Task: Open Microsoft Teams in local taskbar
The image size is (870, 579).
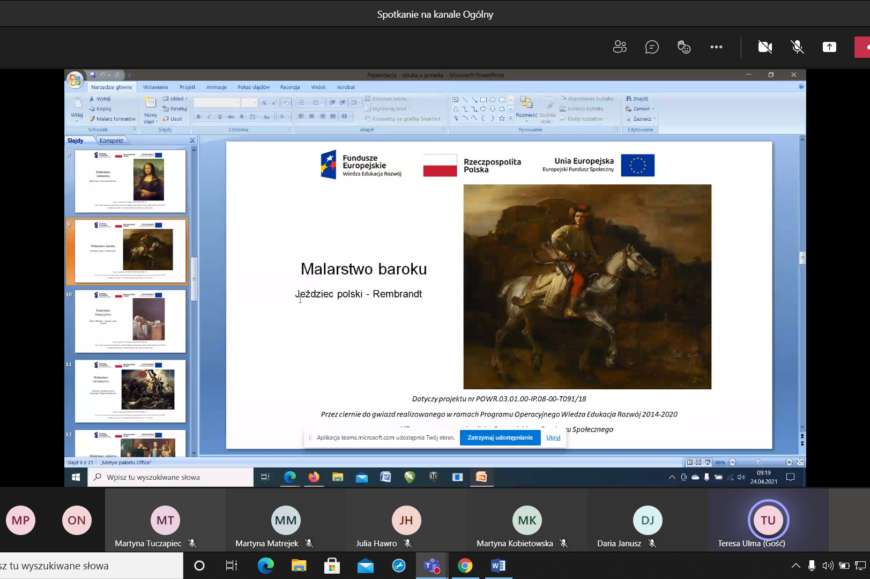Action: tap(432, 566)
